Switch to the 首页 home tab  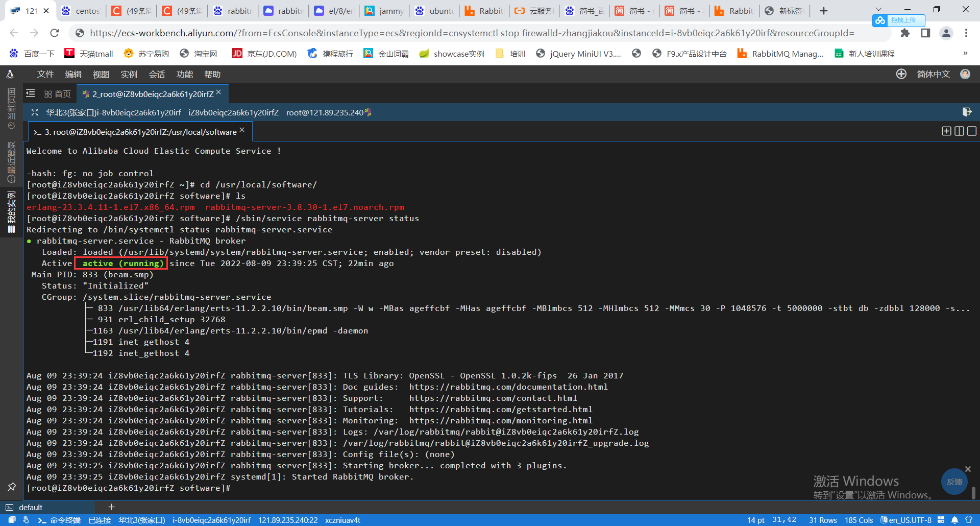57,94
